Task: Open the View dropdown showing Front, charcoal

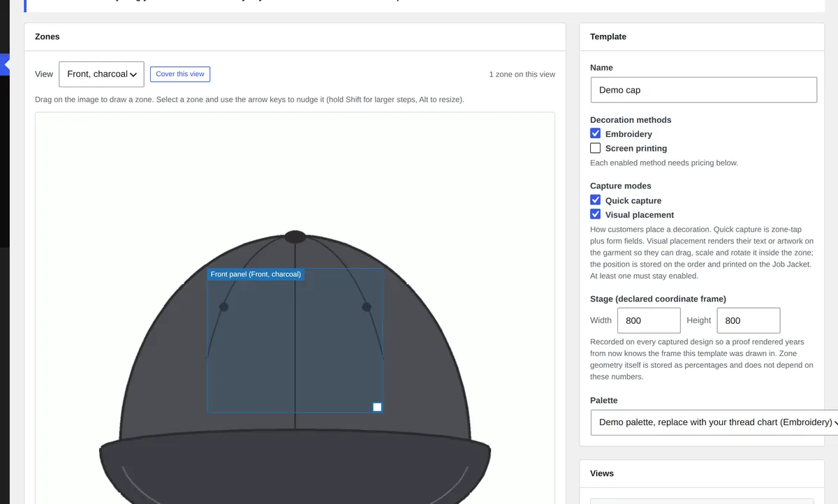Action: click(101, 74)
